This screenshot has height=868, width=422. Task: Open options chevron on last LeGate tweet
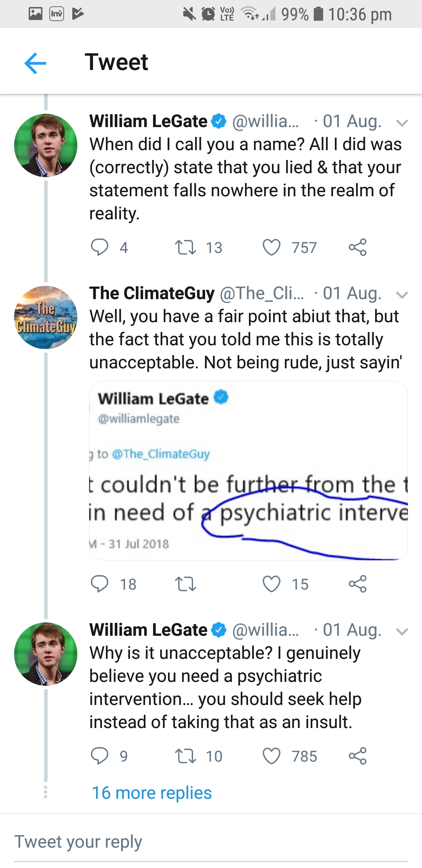tap(402, 631)
